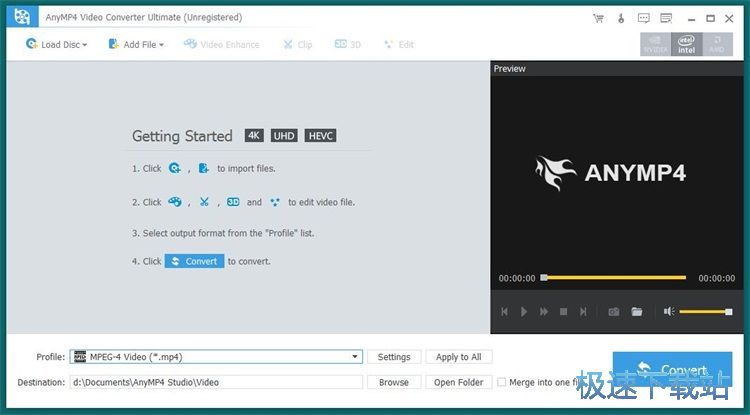Open the 3D settings tool

348,44
